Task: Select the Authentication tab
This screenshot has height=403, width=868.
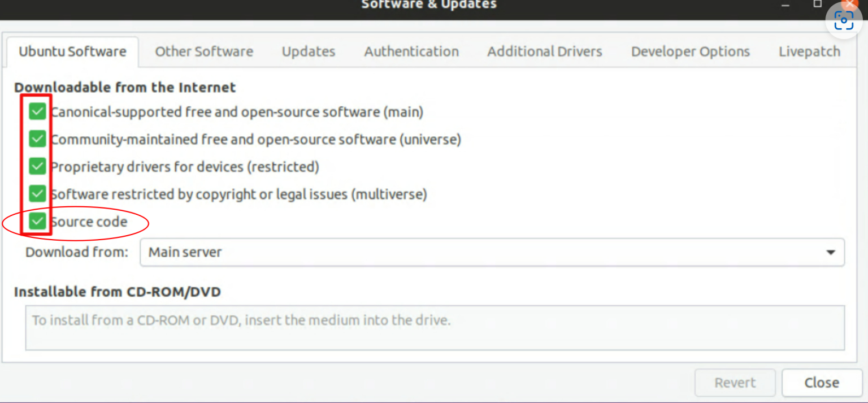Action: coord(411,51)
